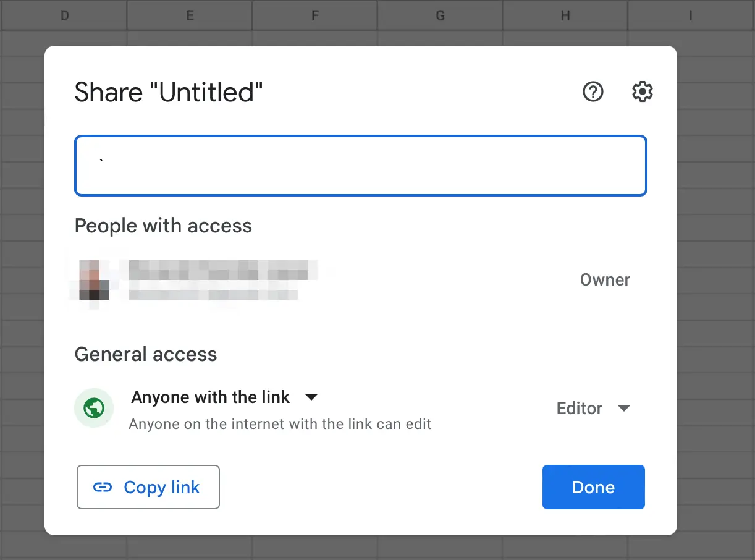Click the green globe general access icon
The height and width of the screenshot is (560, 755).
(x=94, y=408)
